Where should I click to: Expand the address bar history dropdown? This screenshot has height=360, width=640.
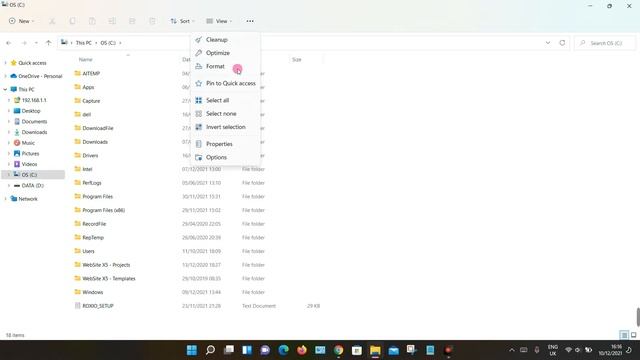(548, 43)
